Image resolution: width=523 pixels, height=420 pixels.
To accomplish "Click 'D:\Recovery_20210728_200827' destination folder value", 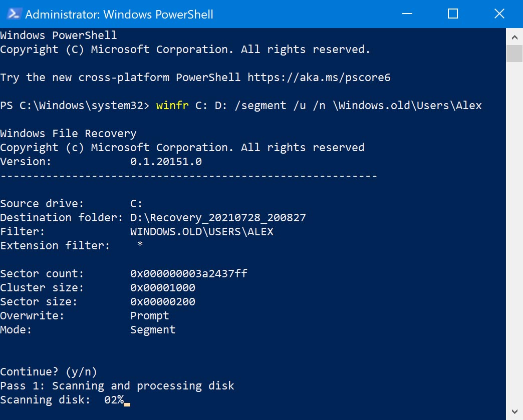I will (218, 218).
